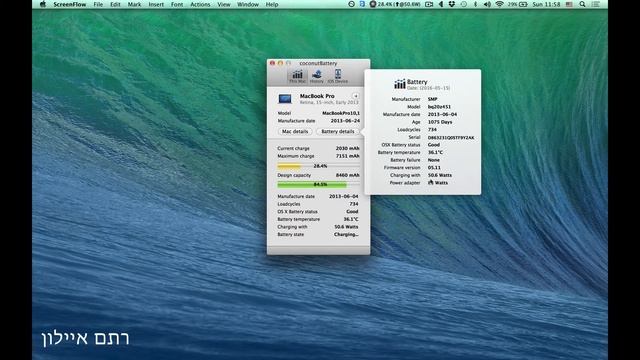This screenshot has height=360, width=640.
Task: Click the green battery capacity bar
Action: click(x=318, y=184)
